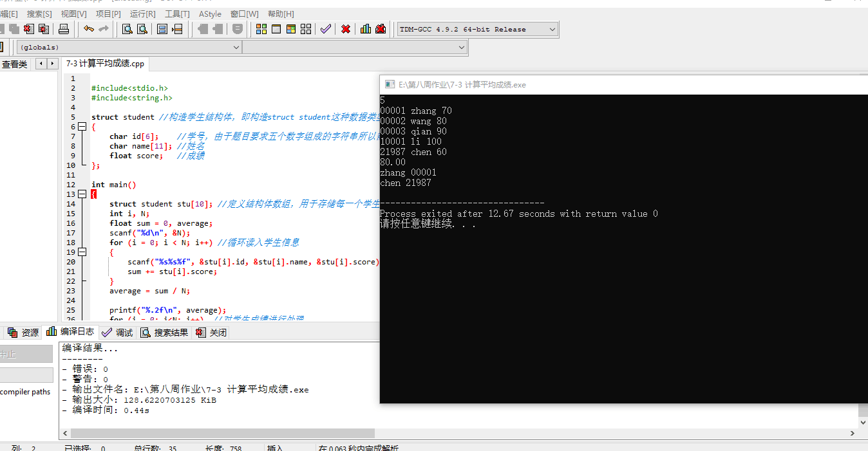Click the 关闭 tab to close bottom panel

pos(212,332)
